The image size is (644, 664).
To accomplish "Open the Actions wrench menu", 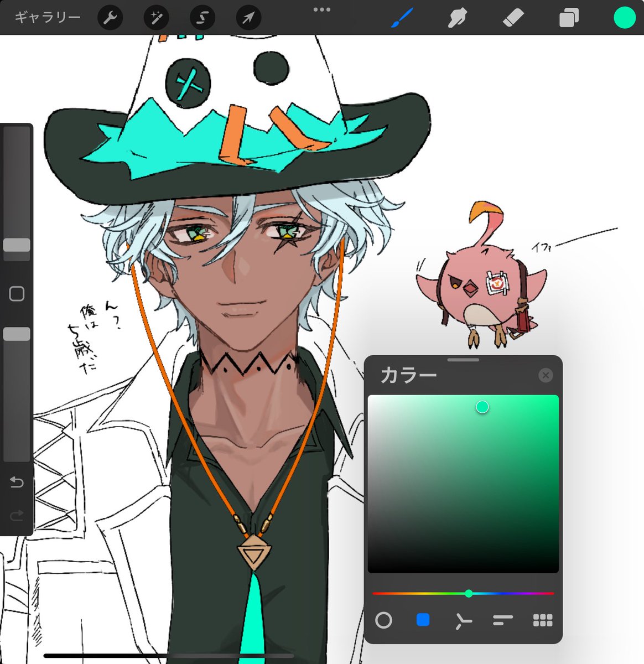I will 110,18.
